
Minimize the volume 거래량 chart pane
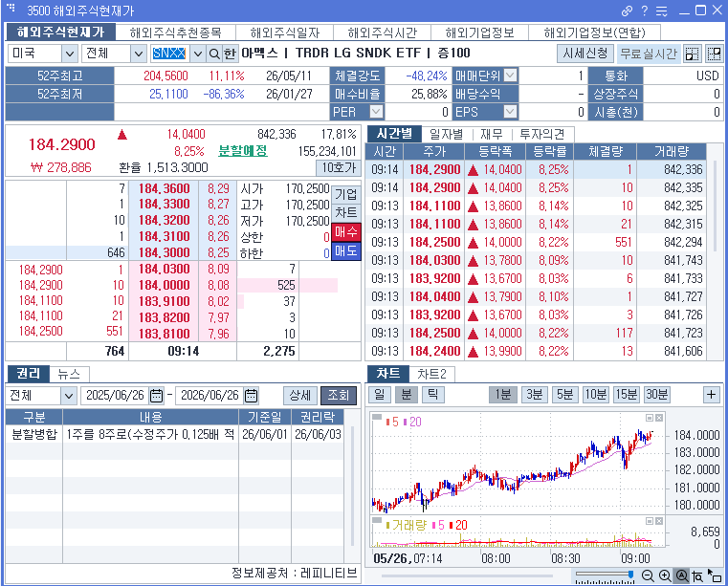(650, 521)
